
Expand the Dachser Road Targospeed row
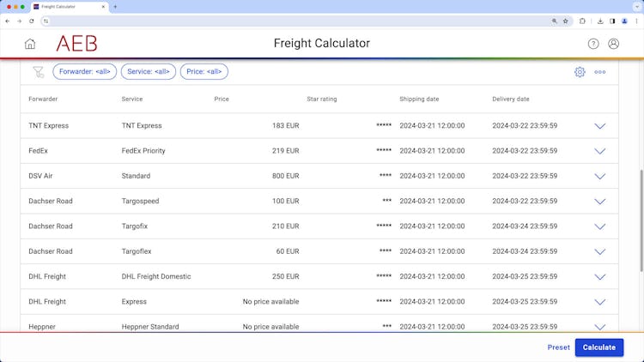[600, 202]
